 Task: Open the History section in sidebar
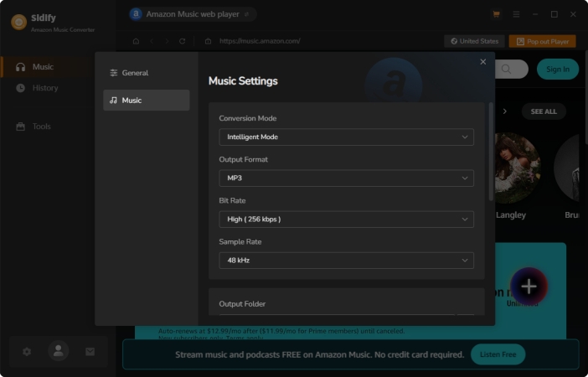tap(47, 88)
